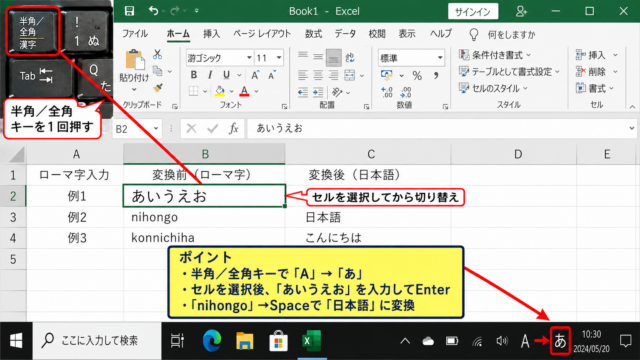Screen dimensions: 640x360
Task: Click the formula bar confirm checkmark
Action: [212, 129]
